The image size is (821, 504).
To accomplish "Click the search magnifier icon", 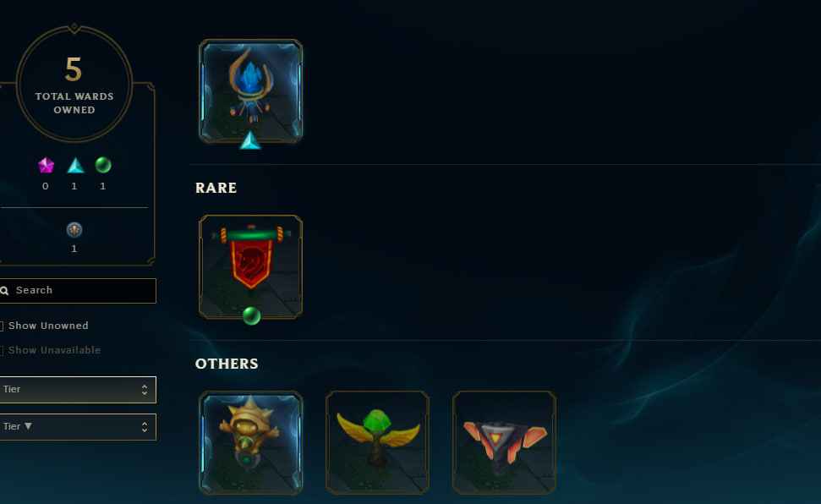I will point(4,291).
